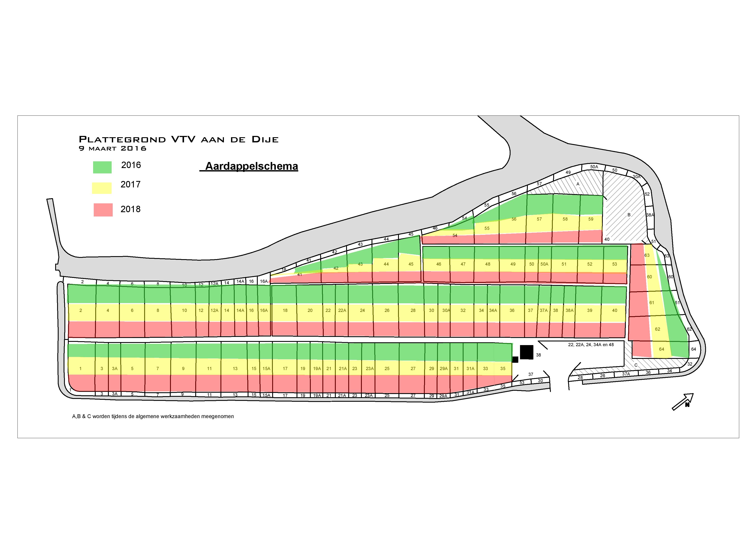
Task: Click the yellow 2017 legend swatch
Action: (x=102, y=188)
